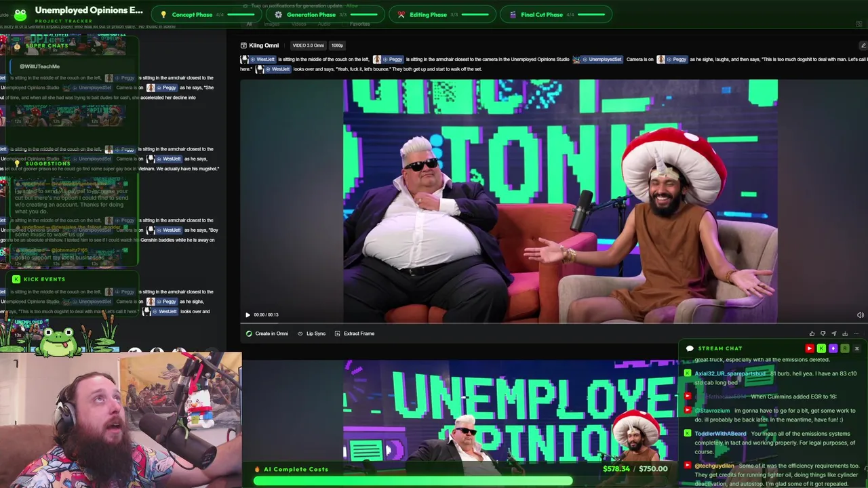Click the Kick Events K icon

16,279
